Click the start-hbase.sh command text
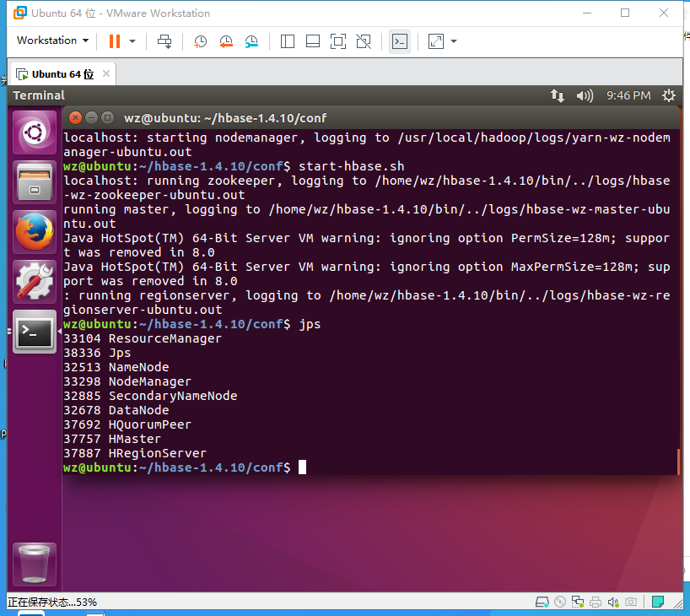The height and width of the screenshot is (616, 690). (351, 166)
